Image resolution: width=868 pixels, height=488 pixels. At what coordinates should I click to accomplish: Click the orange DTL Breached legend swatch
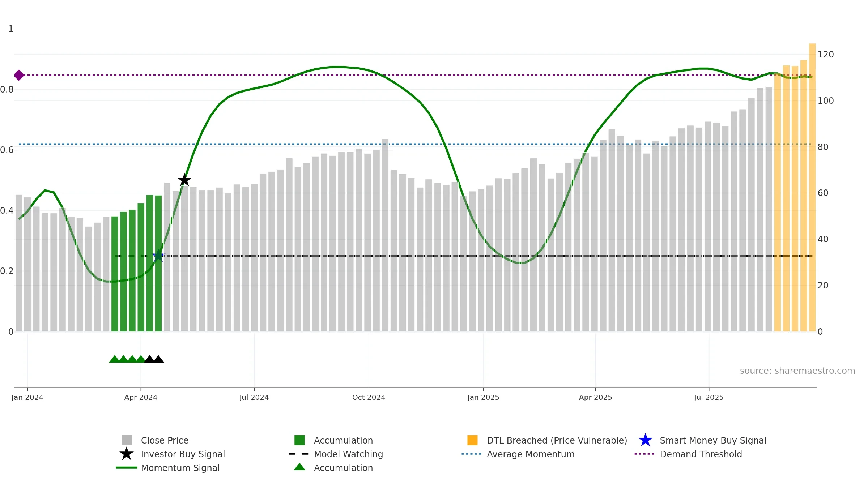click(x=472, y=440)
